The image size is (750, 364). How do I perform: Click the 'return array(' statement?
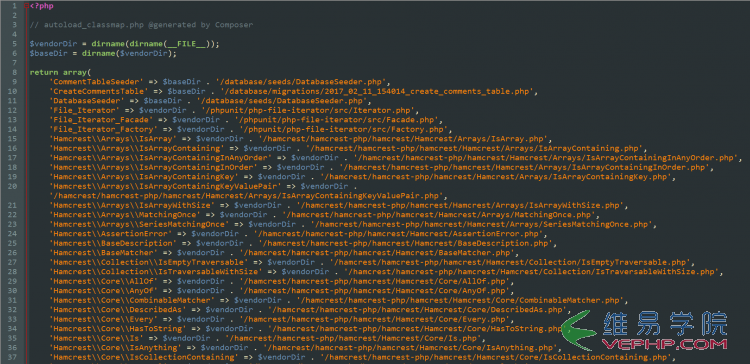[60, 72]
